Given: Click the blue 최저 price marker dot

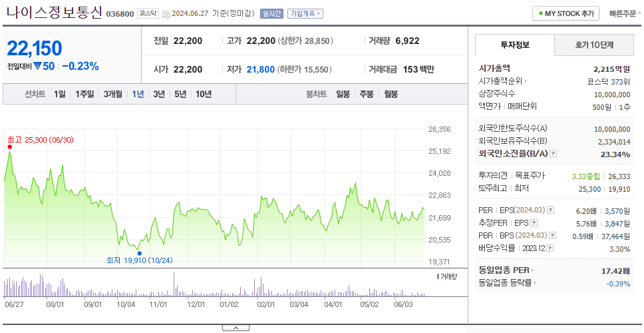Looking at the screenshot, I should (139, 253).
